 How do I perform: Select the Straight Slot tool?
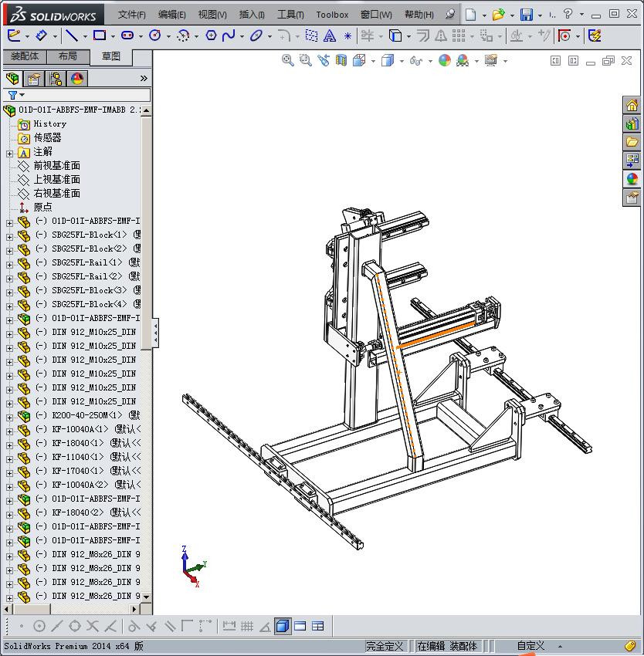(x=127, y=36)
